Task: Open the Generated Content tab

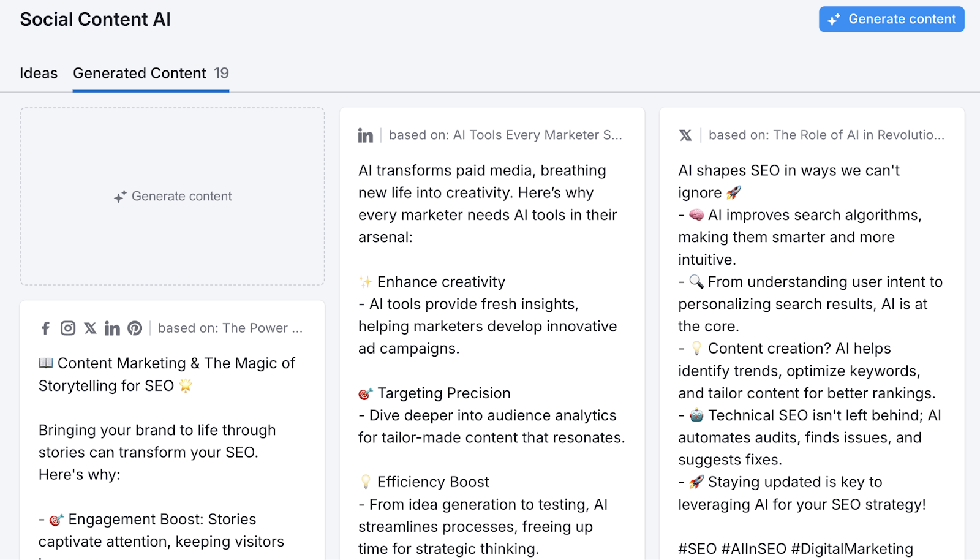Action: 139,73
